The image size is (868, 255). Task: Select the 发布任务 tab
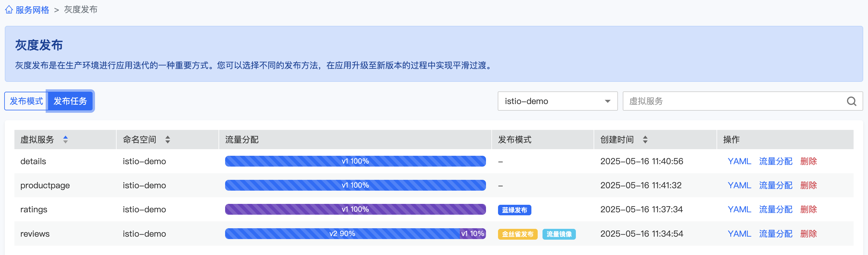pyautogui.click(x=70, y=101)
